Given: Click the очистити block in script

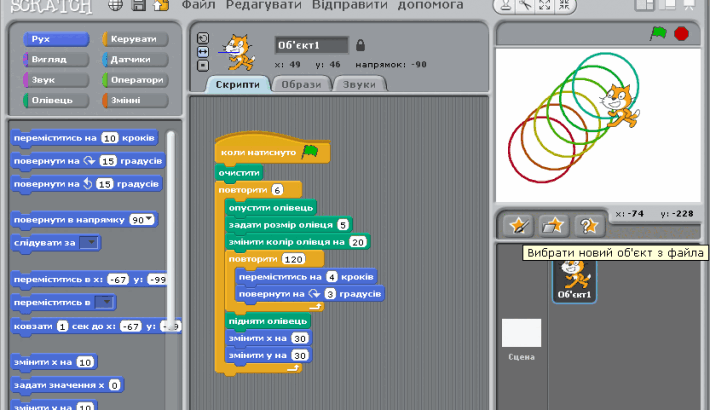Looking at the screenshot, I should pyautogui.click(x=239, y=173).
